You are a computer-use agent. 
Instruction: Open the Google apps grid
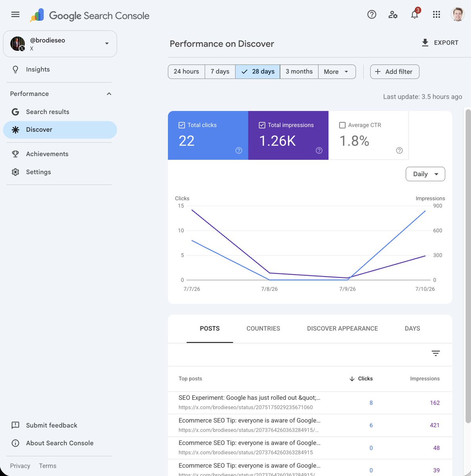436,15
